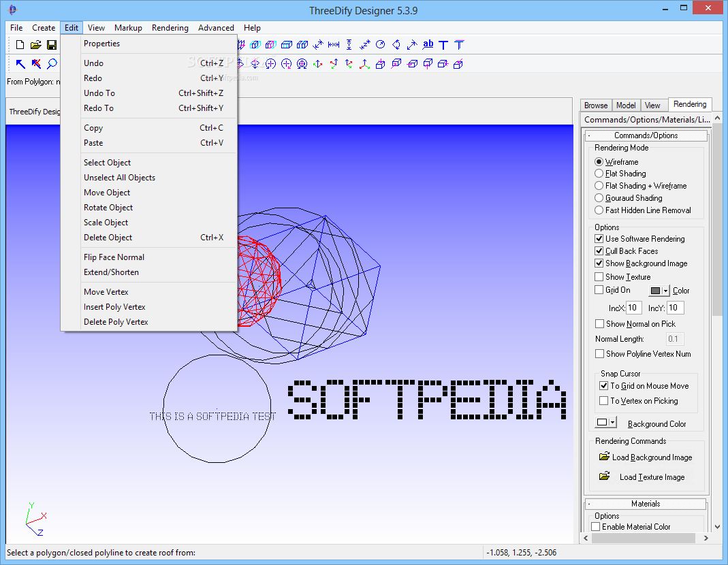Select the T text tool with pink shadow
The width and height of the screenshot is (728, 565).
(x=459, y=44)
